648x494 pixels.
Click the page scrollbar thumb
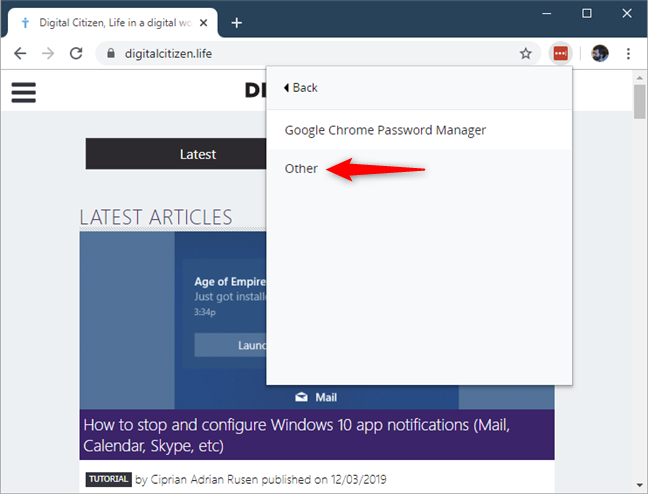(640, 102)
